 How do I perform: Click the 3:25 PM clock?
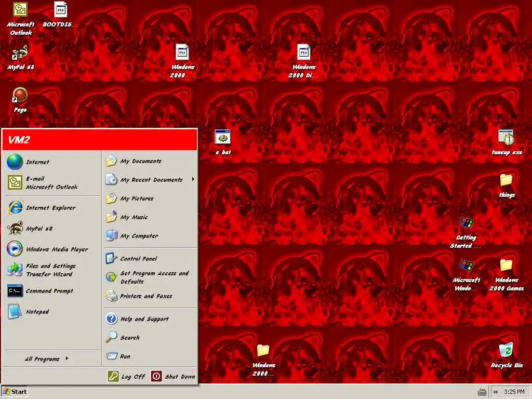[514, 392]
